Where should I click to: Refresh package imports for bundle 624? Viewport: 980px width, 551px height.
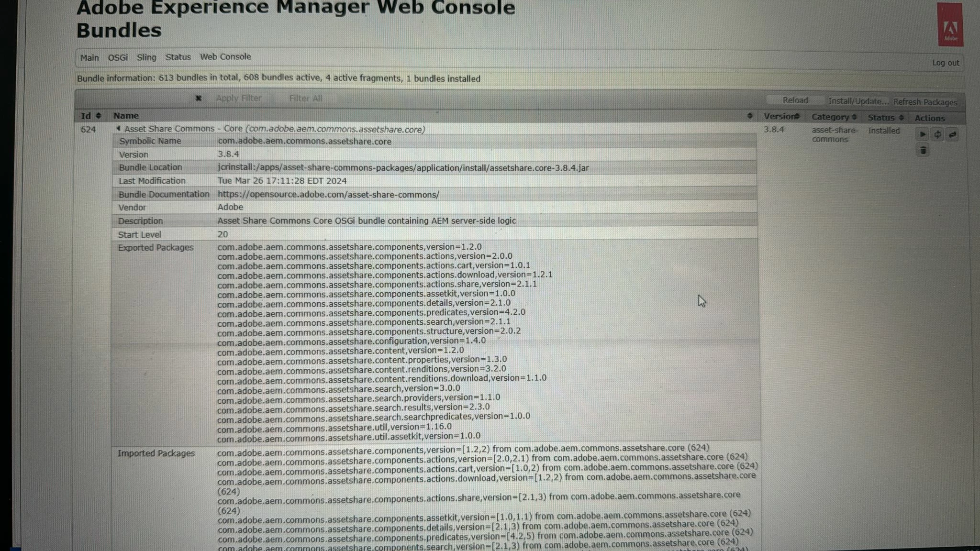tap(937, 135)
